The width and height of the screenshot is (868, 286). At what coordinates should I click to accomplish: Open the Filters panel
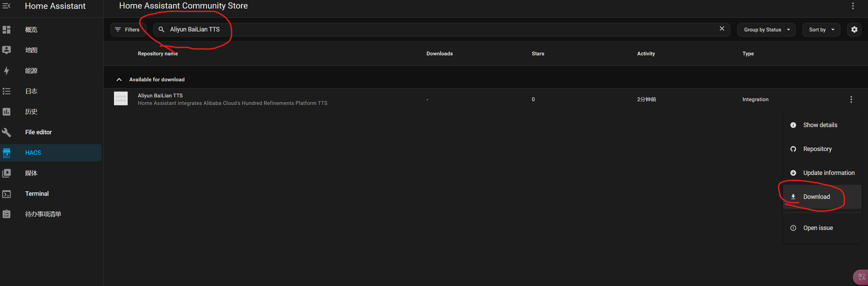pos(128,30)
